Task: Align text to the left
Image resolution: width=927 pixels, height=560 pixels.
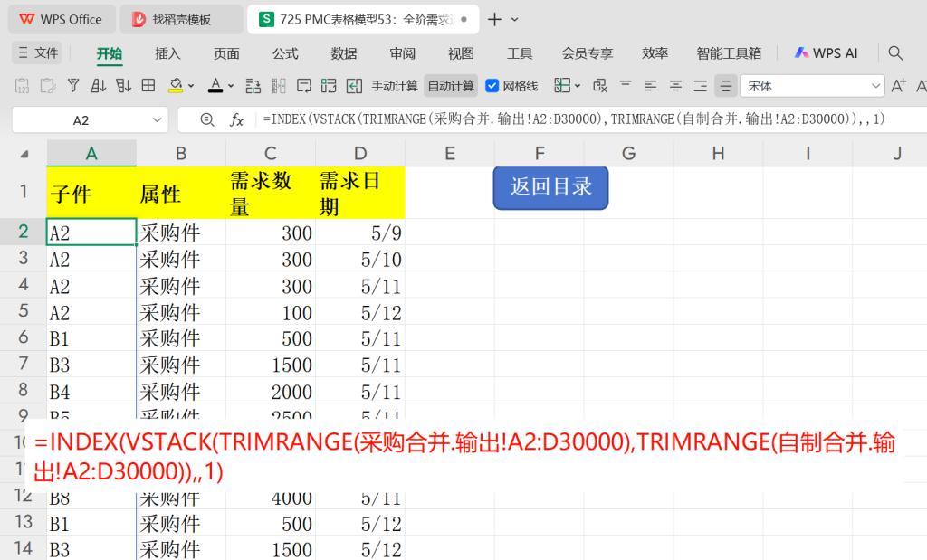Action: pyautogui.click(x=650, y=86)
